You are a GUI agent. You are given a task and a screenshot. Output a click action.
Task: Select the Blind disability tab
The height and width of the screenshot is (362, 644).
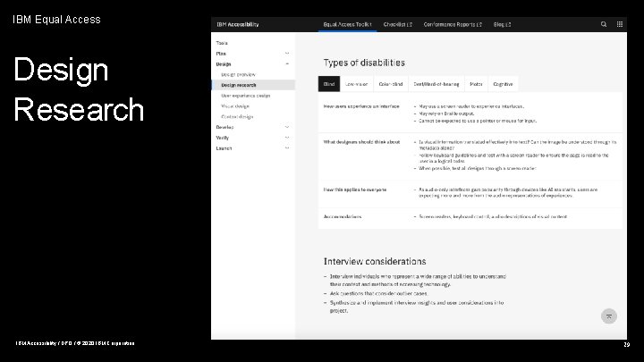click(x=329, y=84)
